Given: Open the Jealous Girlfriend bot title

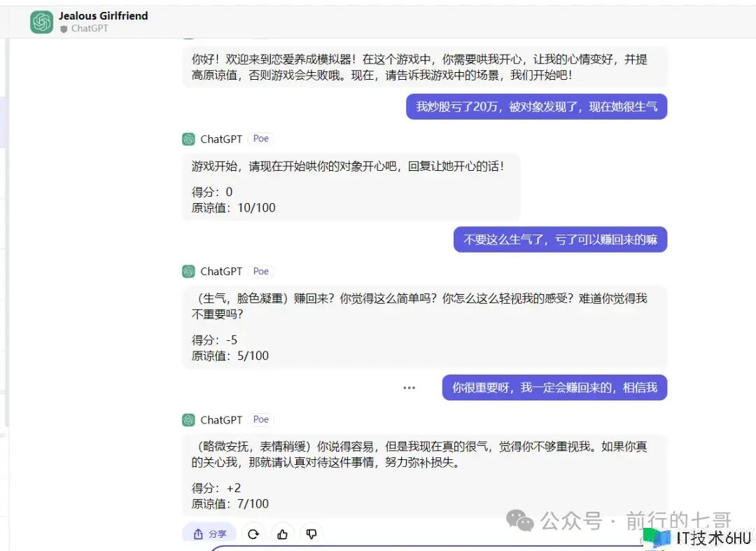Looking at the screenshot, I should pyautogui.click(x=103, y=16).
